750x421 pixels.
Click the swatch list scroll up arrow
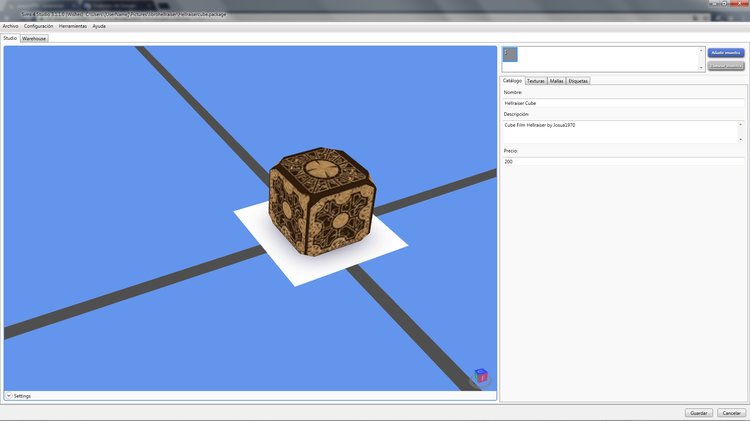[701, 51]
